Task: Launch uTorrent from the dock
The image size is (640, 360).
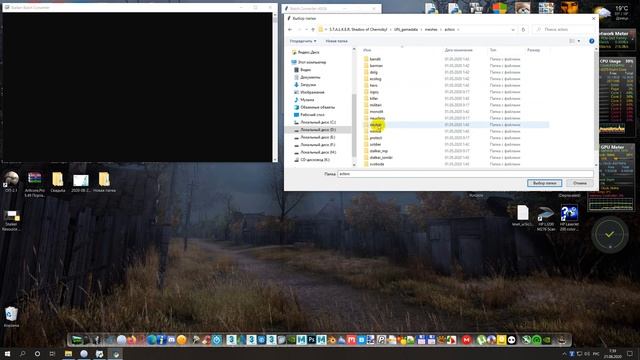Action: pyautogui.click(x=482, y=340)
